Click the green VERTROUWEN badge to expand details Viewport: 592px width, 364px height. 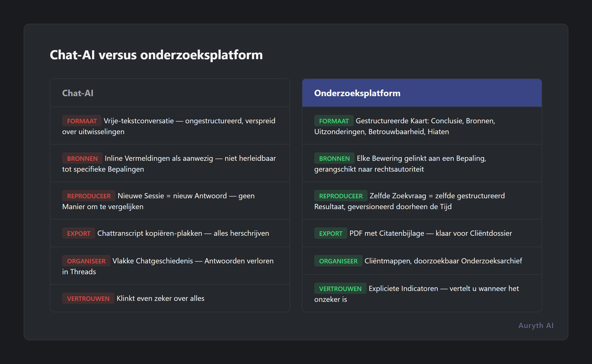click(340, 288)
